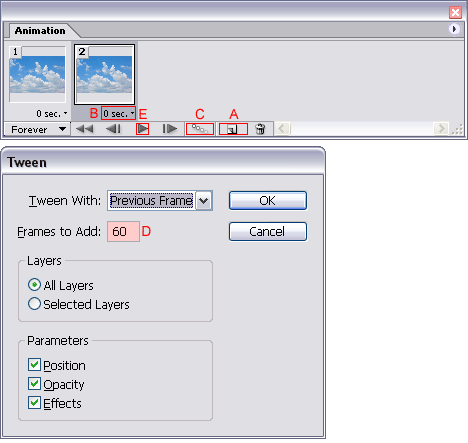Viewport: 468px width, 443px height.
Task: Go to the next frame
Action: click(x=170, y=129)
